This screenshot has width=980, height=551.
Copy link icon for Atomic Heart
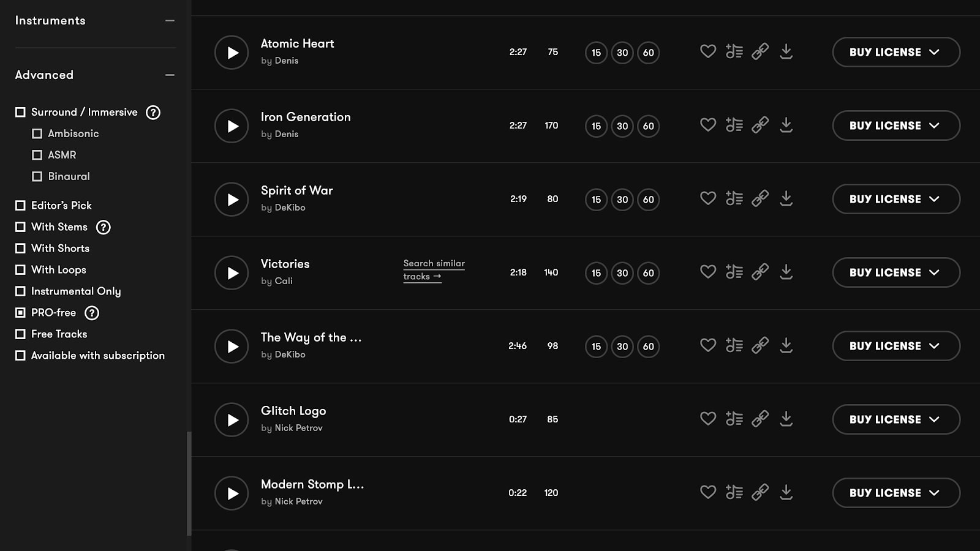point(760,51)
